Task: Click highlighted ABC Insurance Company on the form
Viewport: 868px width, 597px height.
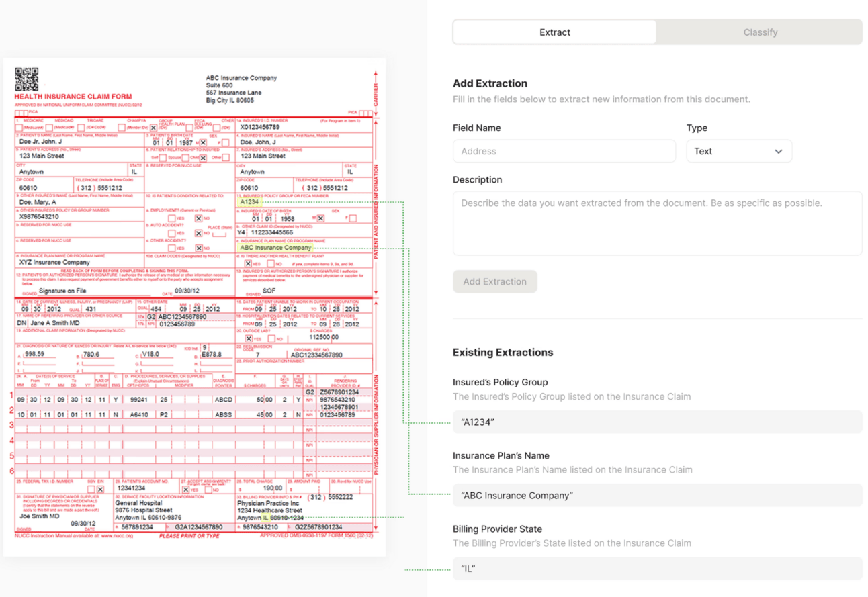Action: coord(275,247)
